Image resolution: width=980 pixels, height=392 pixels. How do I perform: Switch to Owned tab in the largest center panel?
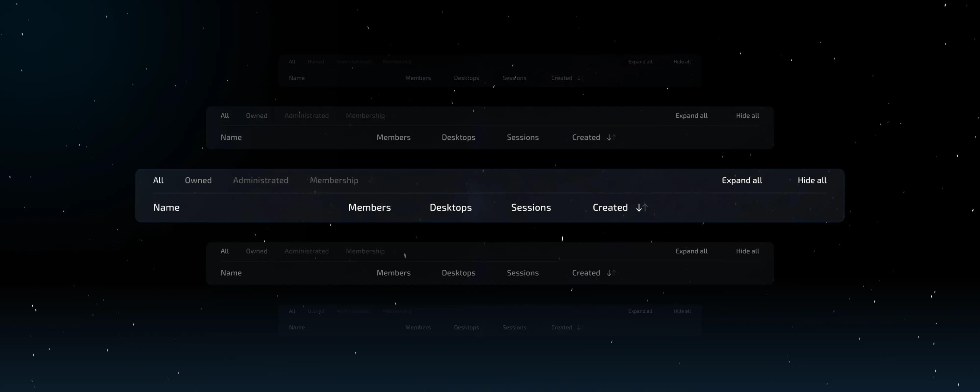tap(198, 180)
